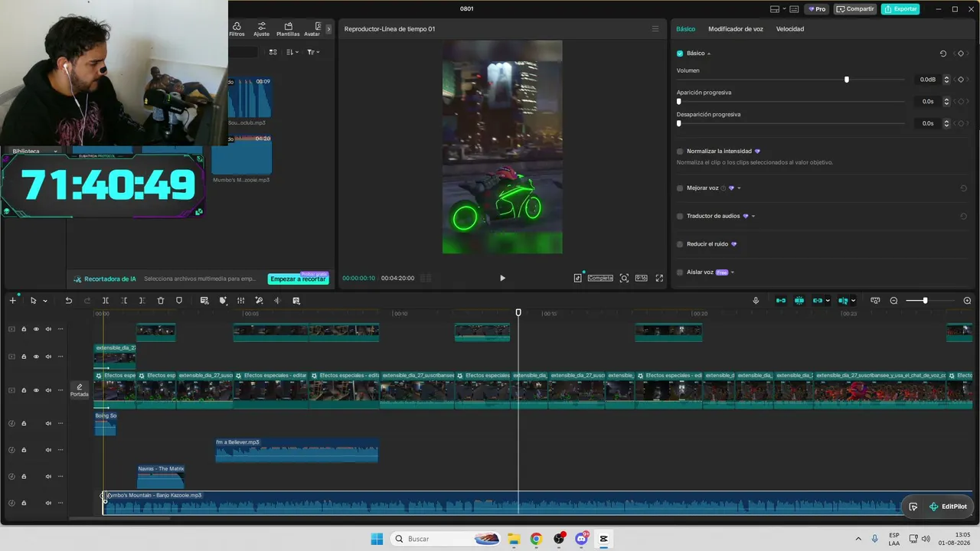Image resolution: width=980 pixels, height=551 pixels.
Task: Click Empezar a recortar button
Action: [298, 279]
